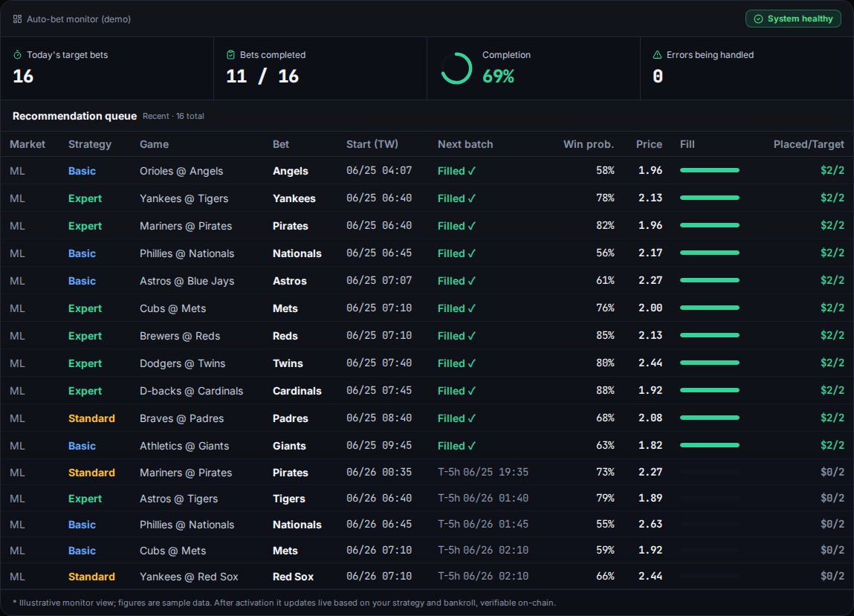This screenshot has width=854, height=616.
Task: Click the Bet column header
Action: (x=281, y=144)
